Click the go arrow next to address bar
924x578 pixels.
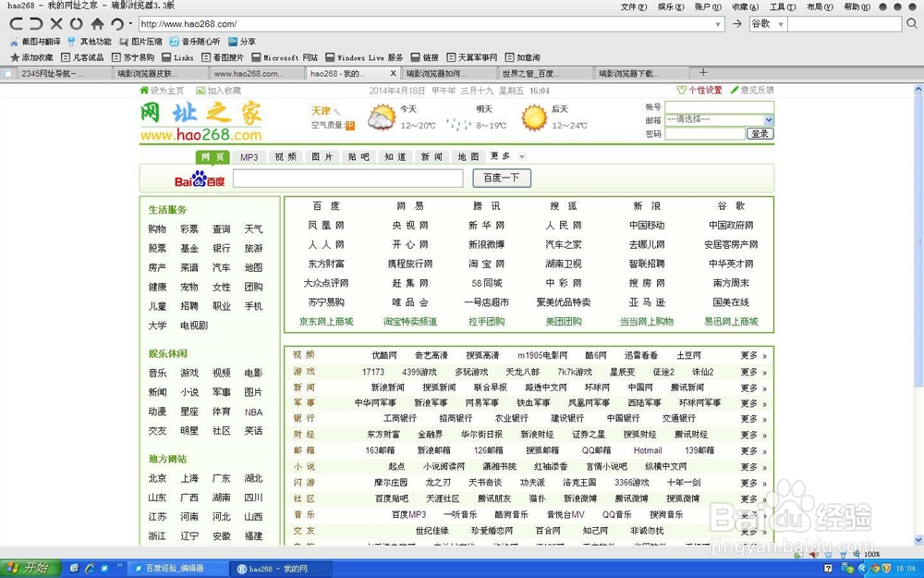click(x=736, y=24)
